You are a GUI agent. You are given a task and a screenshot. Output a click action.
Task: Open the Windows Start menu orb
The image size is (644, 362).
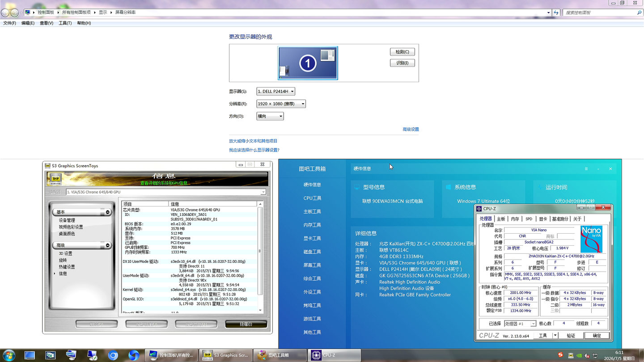pos(8,355)
